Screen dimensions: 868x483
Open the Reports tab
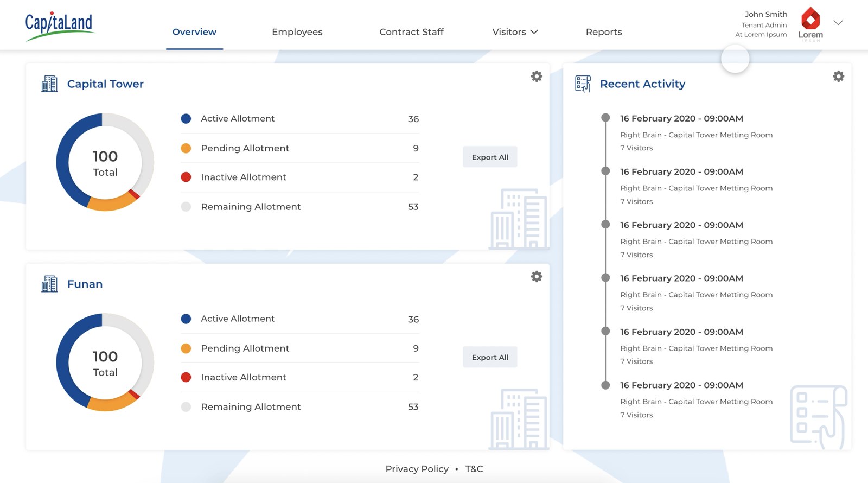604,32
